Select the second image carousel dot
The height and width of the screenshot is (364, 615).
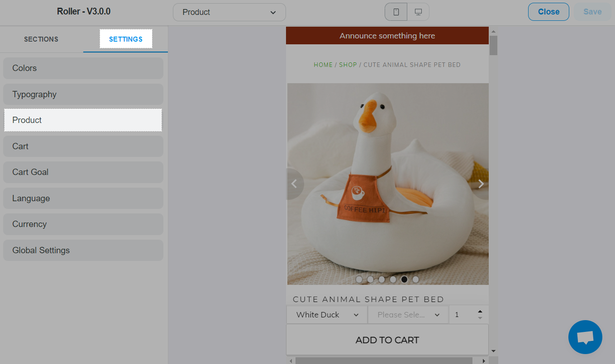pos(371,279)
